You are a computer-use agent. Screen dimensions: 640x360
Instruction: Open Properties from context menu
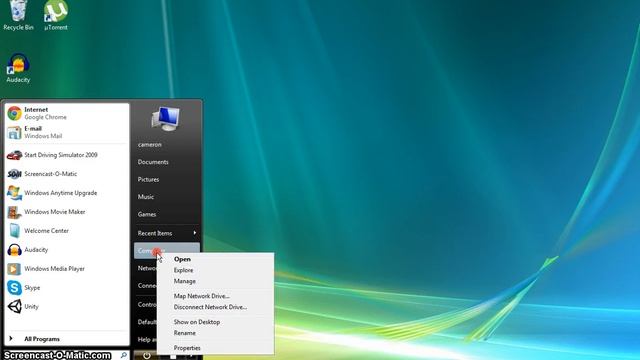coord(216,348)
